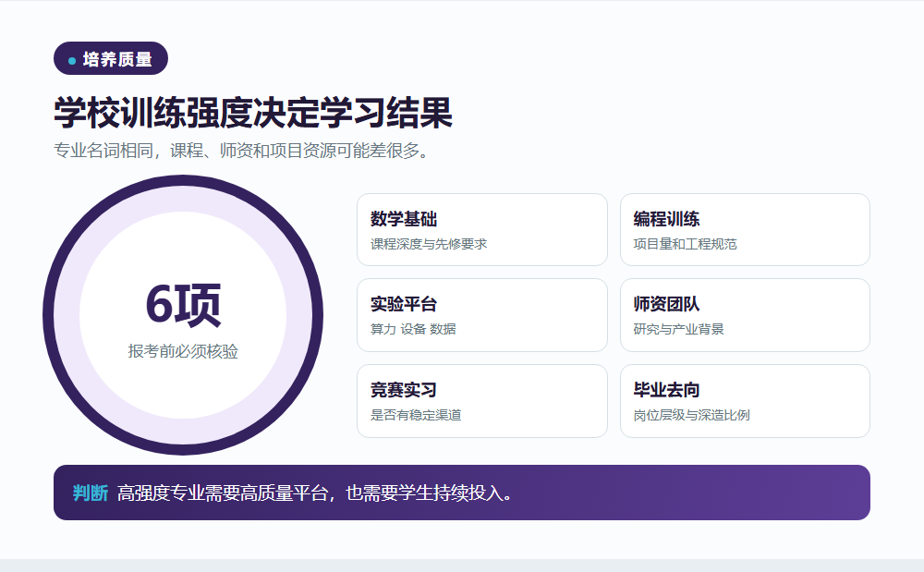Click text 课程深度与先修要求
The width and height of the screenshot is (924, 572).
click(x=429, y=244)
